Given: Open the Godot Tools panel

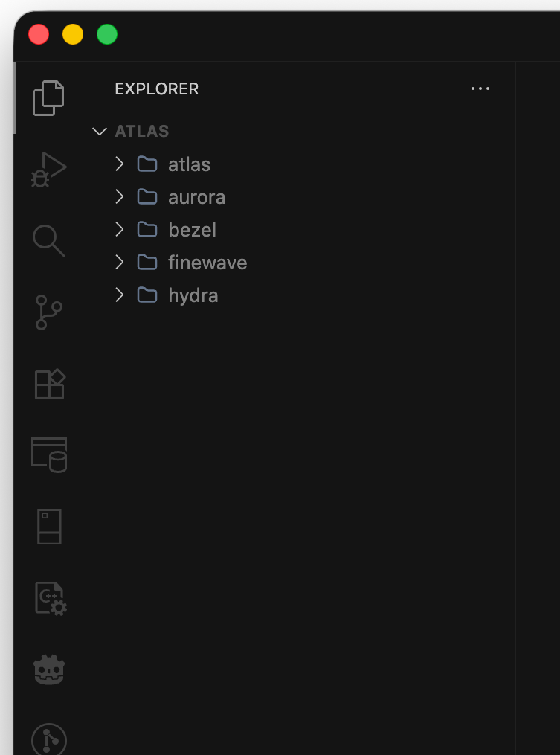Looking at the screenshot, I should [48, 669].
